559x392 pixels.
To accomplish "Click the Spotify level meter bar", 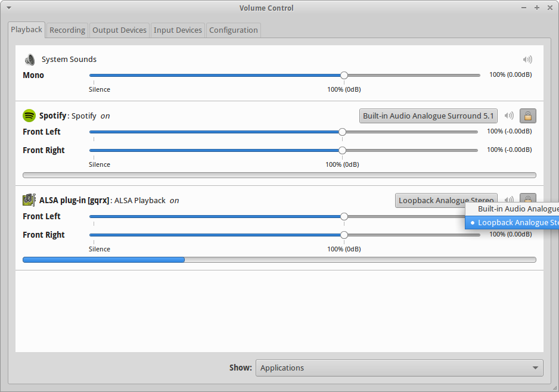I will pyautogui.click(x=279, y=175).
